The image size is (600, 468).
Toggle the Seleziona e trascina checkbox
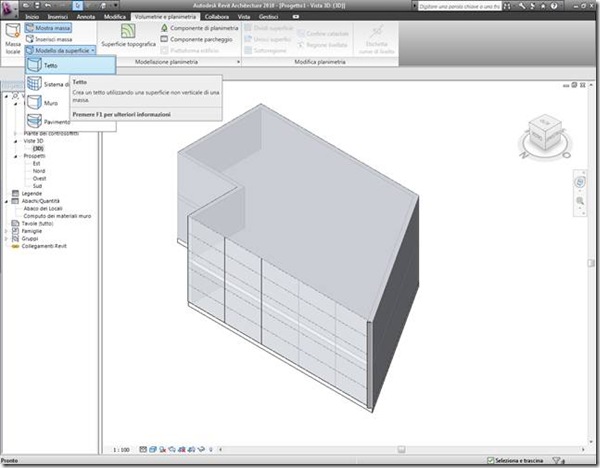point(490,460)
